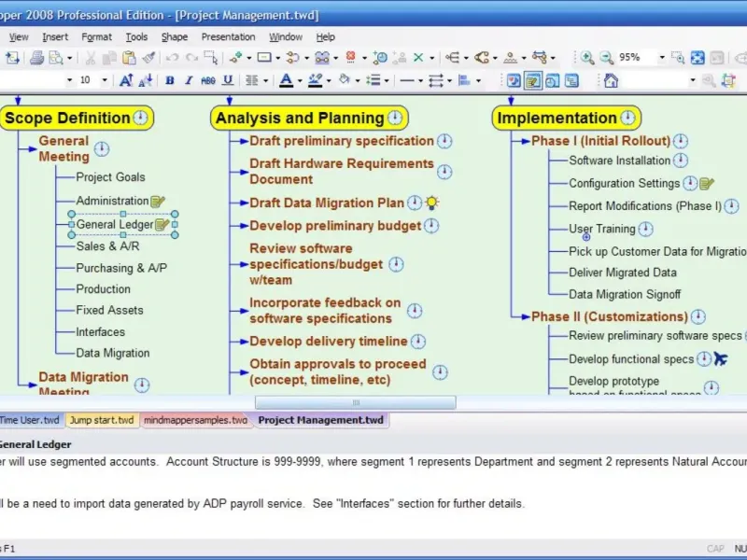747x560 pixels.
Task: Open the View menu
Action: pyautogui.click(x=19, y=37)
